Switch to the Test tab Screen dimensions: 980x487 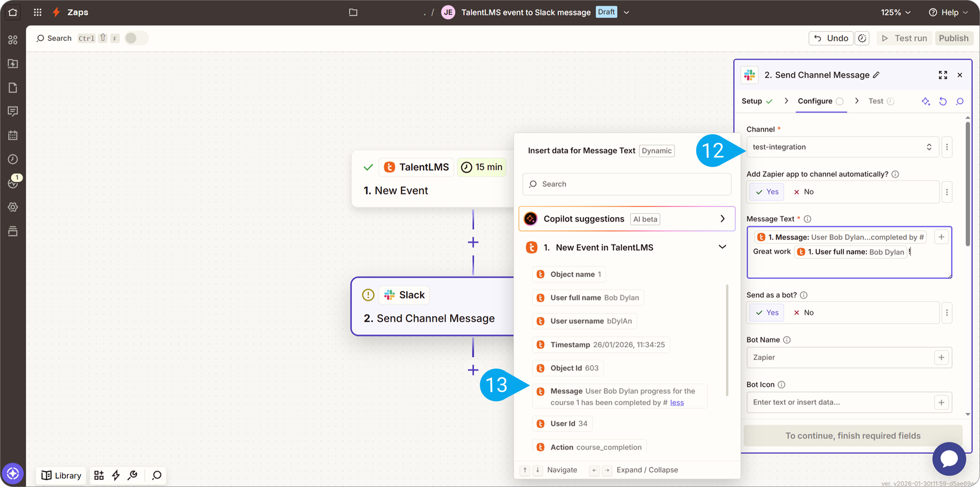(876, 101)
